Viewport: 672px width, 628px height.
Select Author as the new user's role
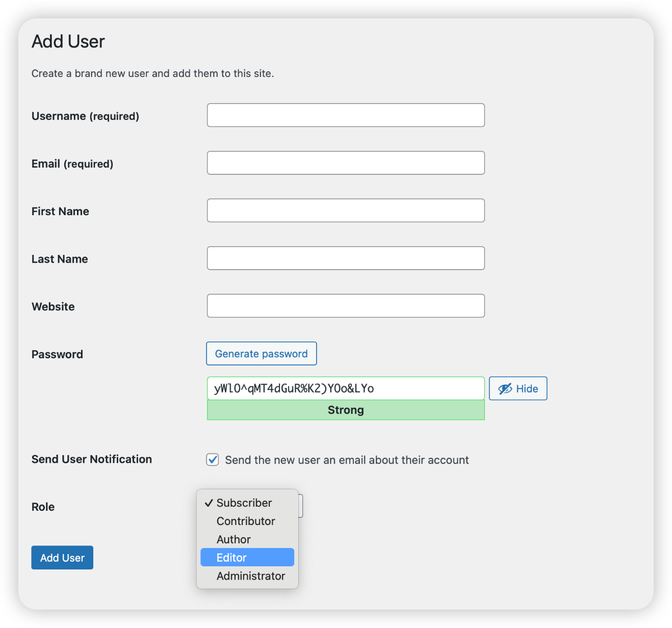233,539
